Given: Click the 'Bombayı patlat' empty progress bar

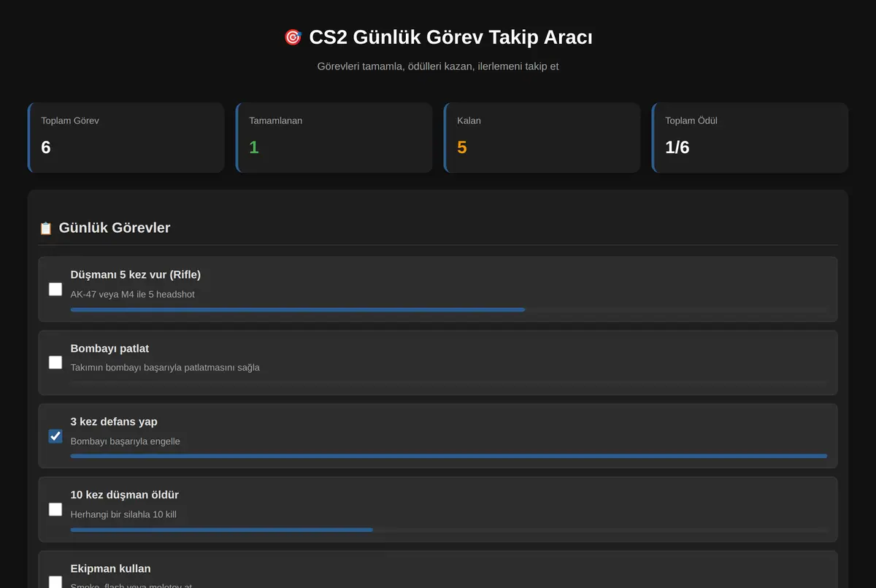Looking at the screenshot, I should (x=449, y=383).
